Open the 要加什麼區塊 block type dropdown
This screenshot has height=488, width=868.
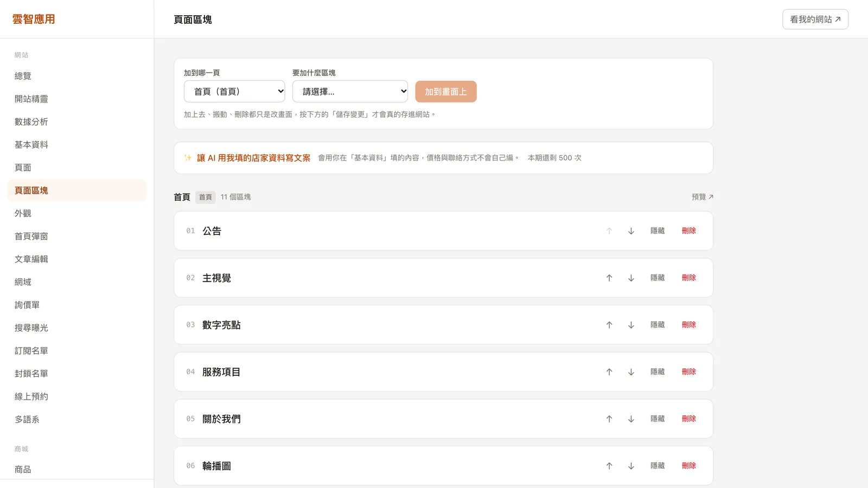(x=350, y=92)
